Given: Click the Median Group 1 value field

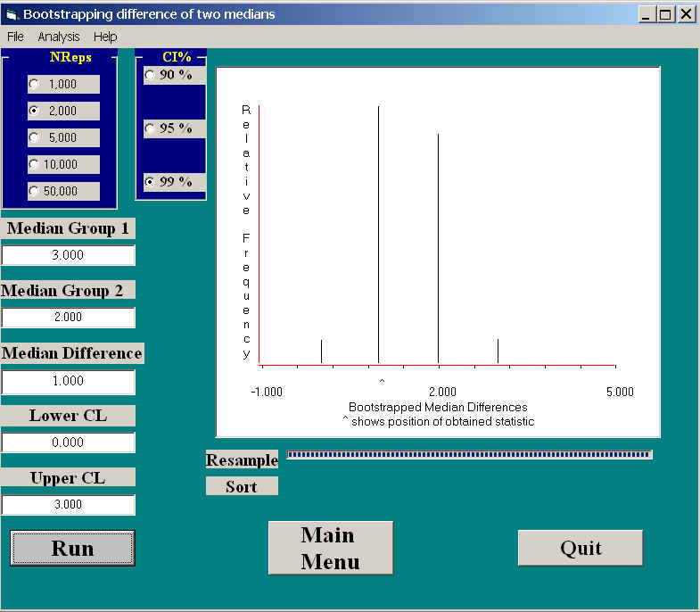Looking at the screenshot, I should point(69,255).
